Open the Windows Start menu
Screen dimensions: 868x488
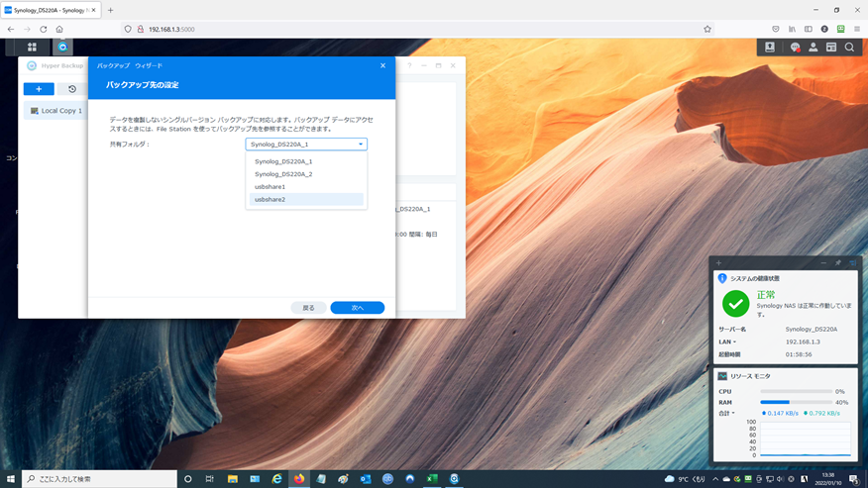(x=11, y=479)
